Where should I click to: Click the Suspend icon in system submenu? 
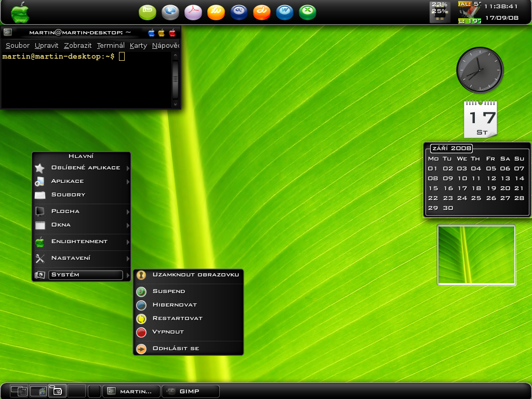point(141,291)
